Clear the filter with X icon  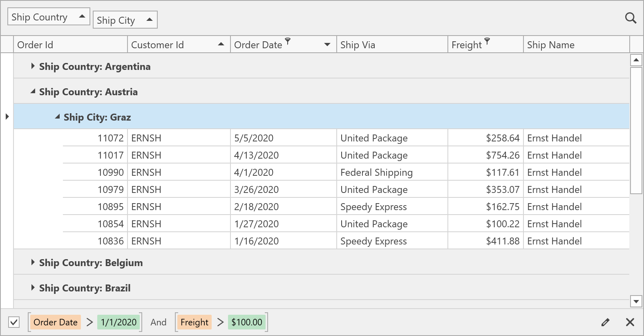630,322
